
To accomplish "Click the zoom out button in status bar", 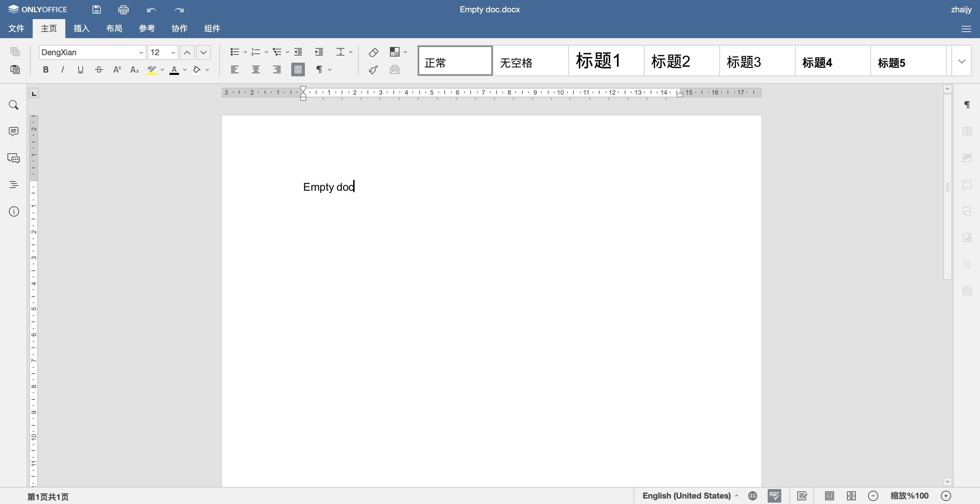I will 873,495.
